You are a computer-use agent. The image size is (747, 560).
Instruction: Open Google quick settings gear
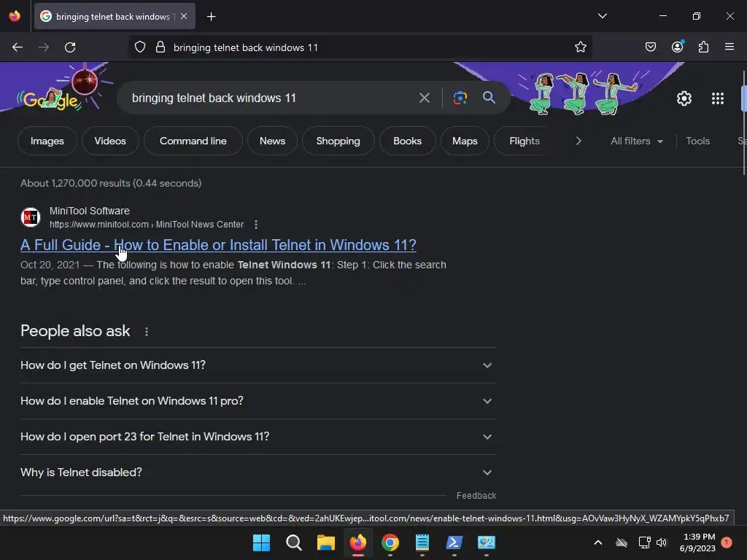coord(684,98)
